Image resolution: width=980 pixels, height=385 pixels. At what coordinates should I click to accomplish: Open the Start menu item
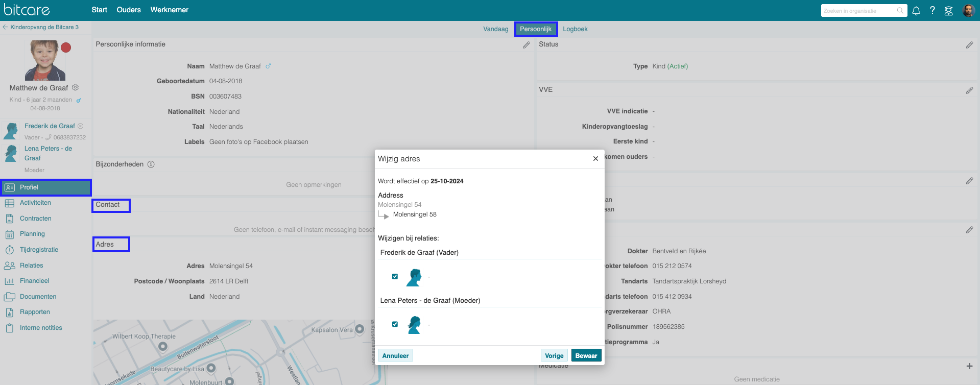coord(99,10)
